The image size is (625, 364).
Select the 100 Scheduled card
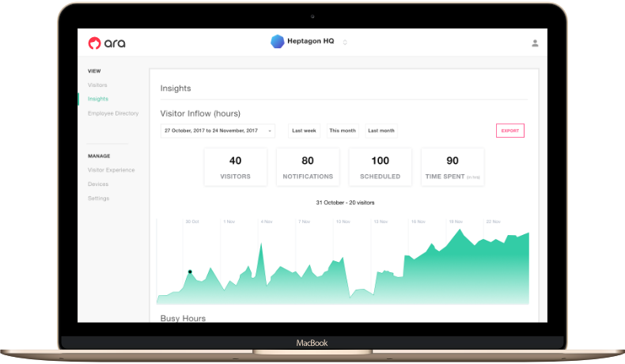pos(381,167)
